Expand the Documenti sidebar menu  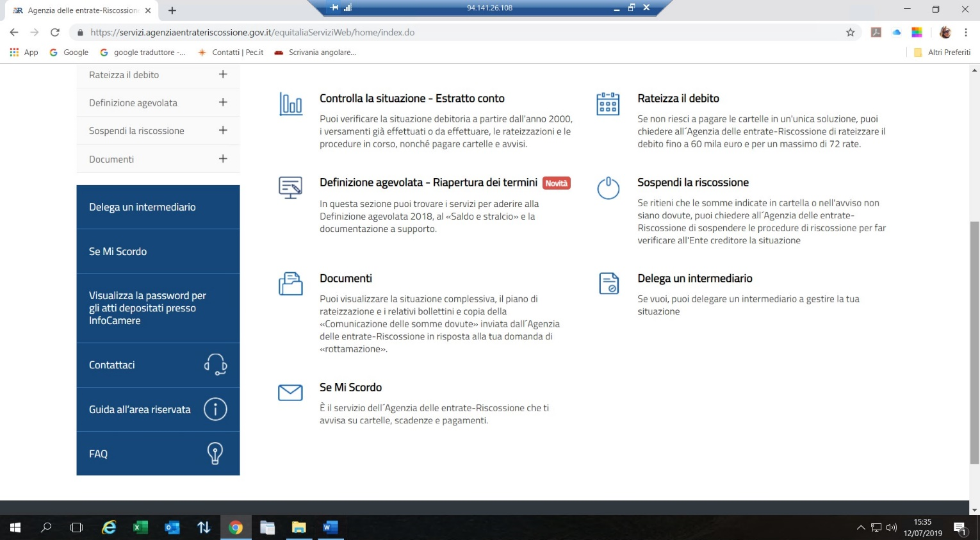[x=223, y=159]
